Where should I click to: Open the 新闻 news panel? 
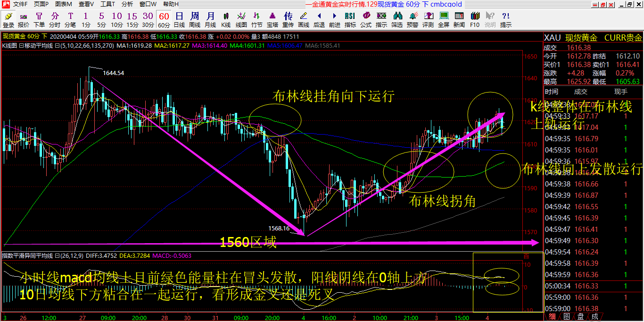[459, 20]
